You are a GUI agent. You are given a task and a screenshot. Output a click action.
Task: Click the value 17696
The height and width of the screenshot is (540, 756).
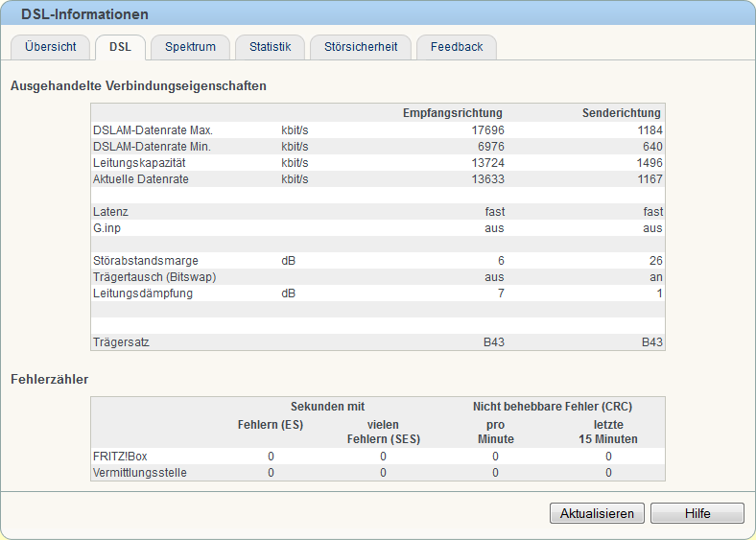click(x=488, y=130)
